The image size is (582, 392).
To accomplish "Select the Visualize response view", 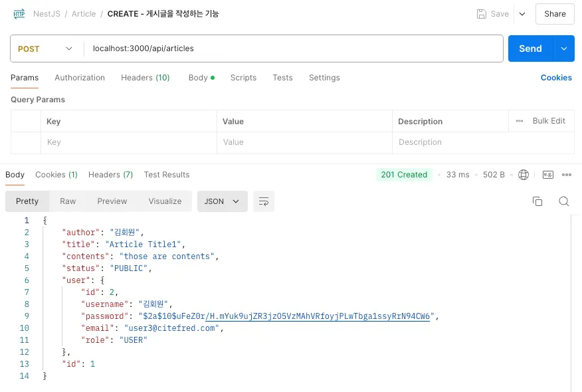I will click(165, 201).
